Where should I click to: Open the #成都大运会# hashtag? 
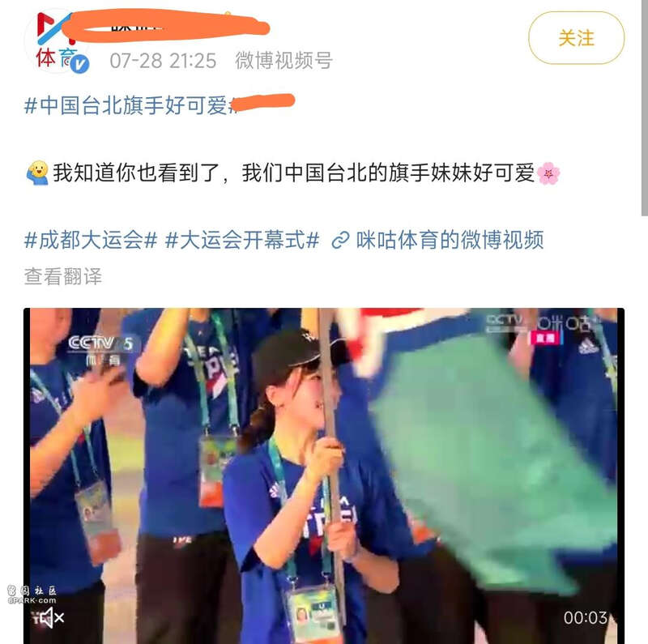[x=91, y=240]
